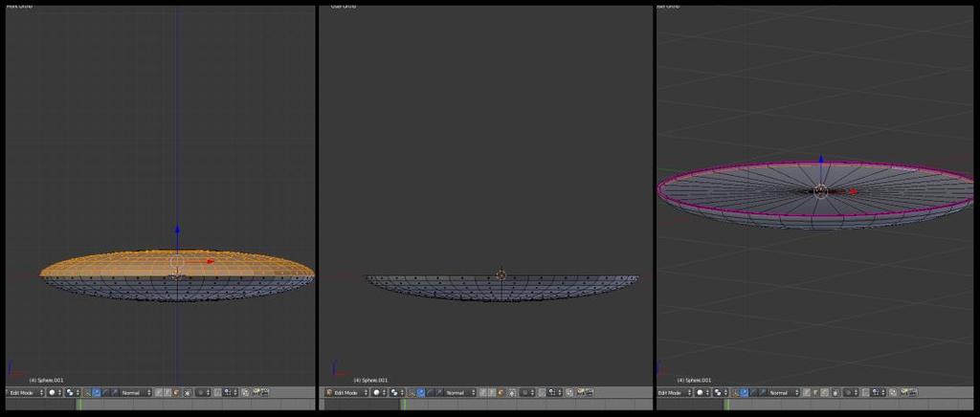This screenshot has height=417, width=980.
Task: Open Normal orientation dropdown in left viewport
Action: coord(136,393)
